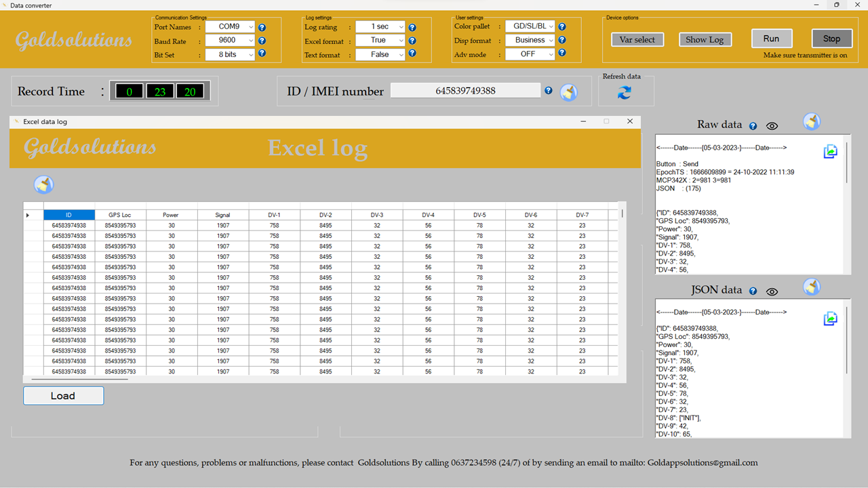Click the Excel log table vertical scrollbar
Image resolution: width=868 pixels, height=488 pixels.
coord(622,213)
